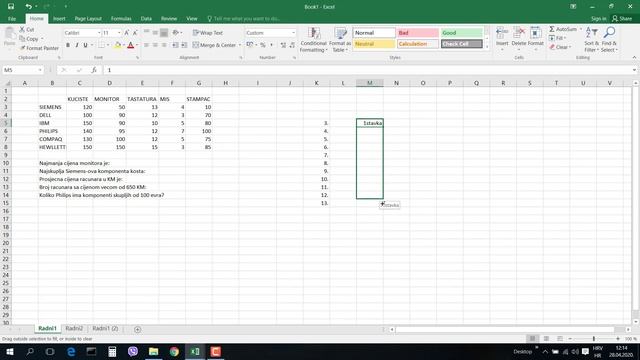The width and height of the screenshot is (640, 360).
Task: Expand the cell styles gallery
Action: (x=487, y=47)
